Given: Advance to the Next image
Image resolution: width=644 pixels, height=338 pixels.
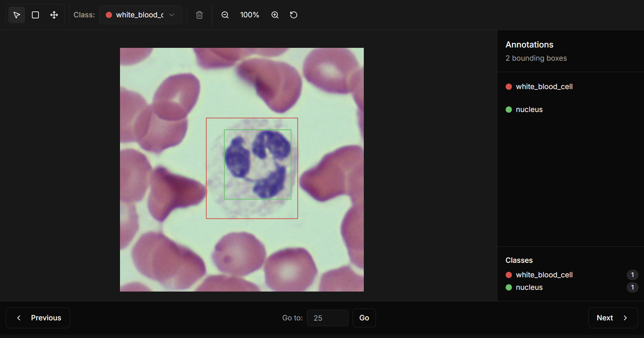Looking at the screenshot, I should (612, 318).
